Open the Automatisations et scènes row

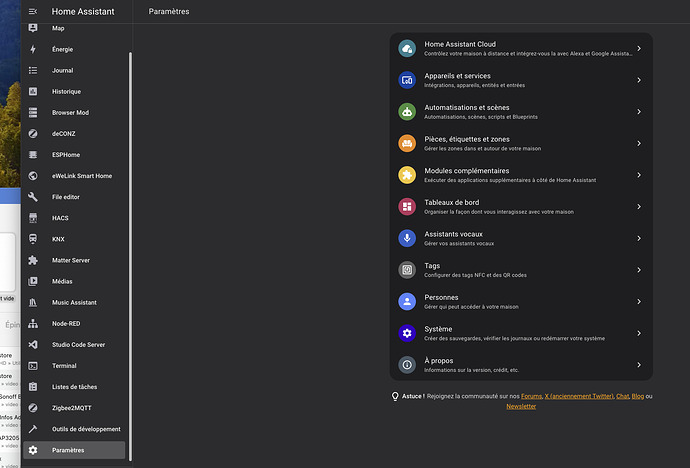click(x=520, y=112)
